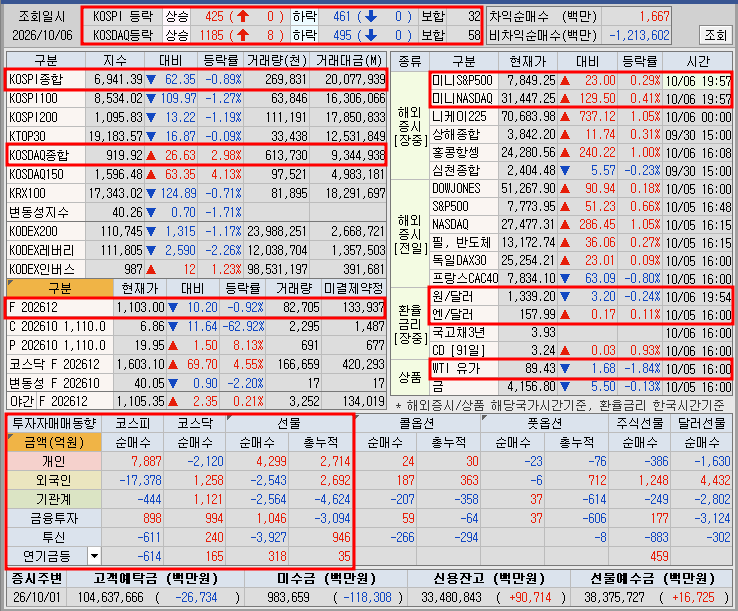Screen dimensions: 738x611
Task: Click the 조회일시 date 2026/10/06 field
Action: click(x=42, y=35)
